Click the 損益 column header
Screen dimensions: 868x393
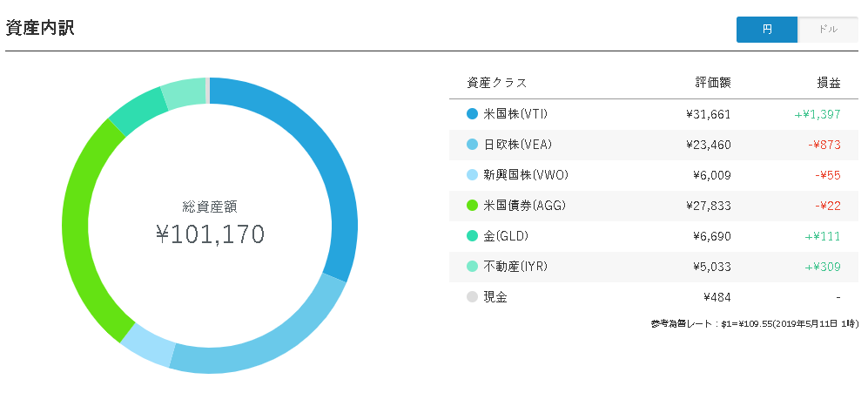[x=829, y=83]
